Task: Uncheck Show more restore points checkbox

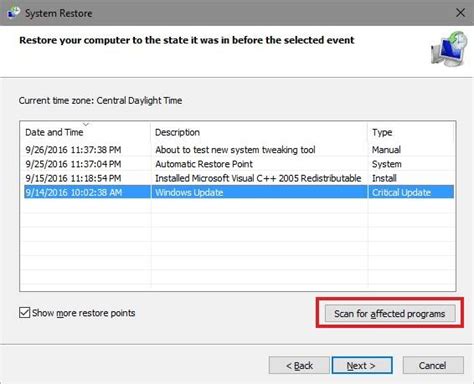Action: coord(24,313)
